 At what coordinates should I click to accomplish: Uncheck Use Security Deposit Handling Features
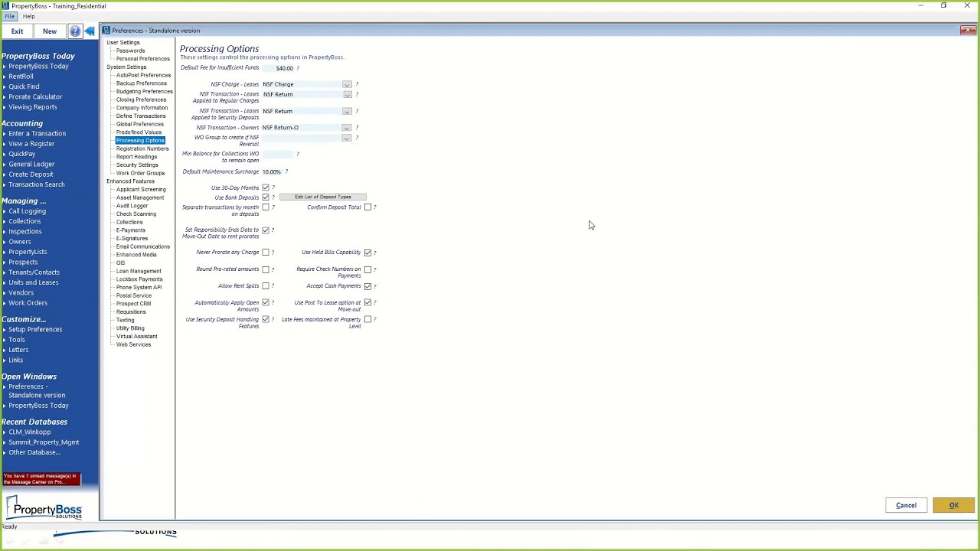[266, 320]
